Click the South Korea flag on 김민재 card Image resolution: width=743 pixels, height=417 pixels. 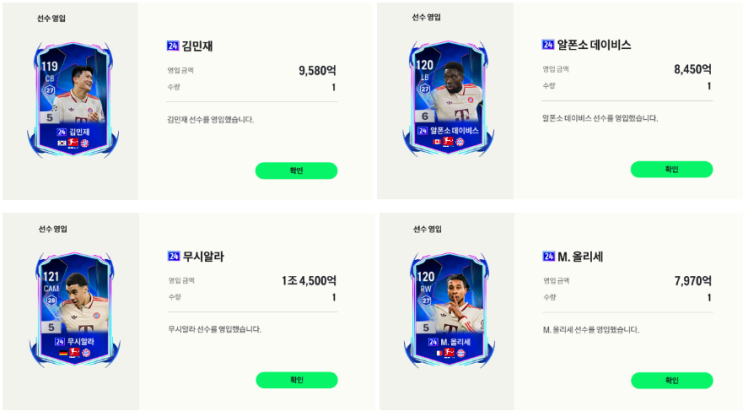pyautogui.click(x=62, y=143)
